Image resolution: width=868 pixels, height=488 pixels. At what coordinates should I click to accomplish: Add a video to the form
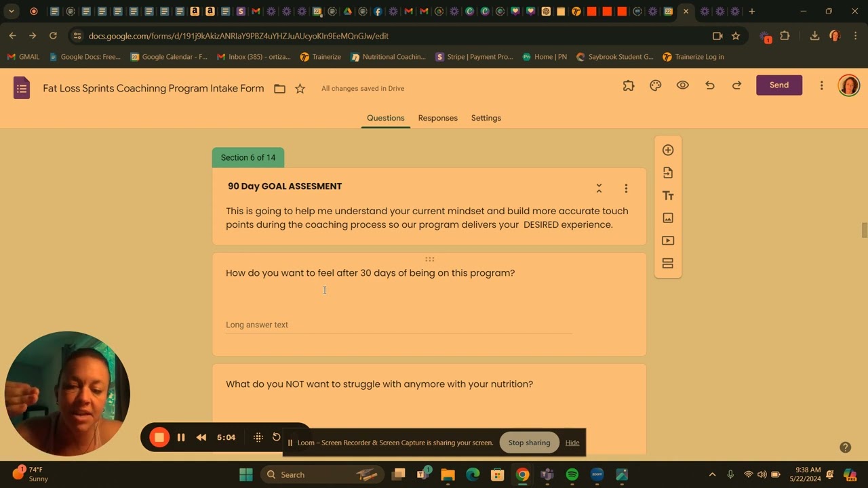[x=668, y=241]
